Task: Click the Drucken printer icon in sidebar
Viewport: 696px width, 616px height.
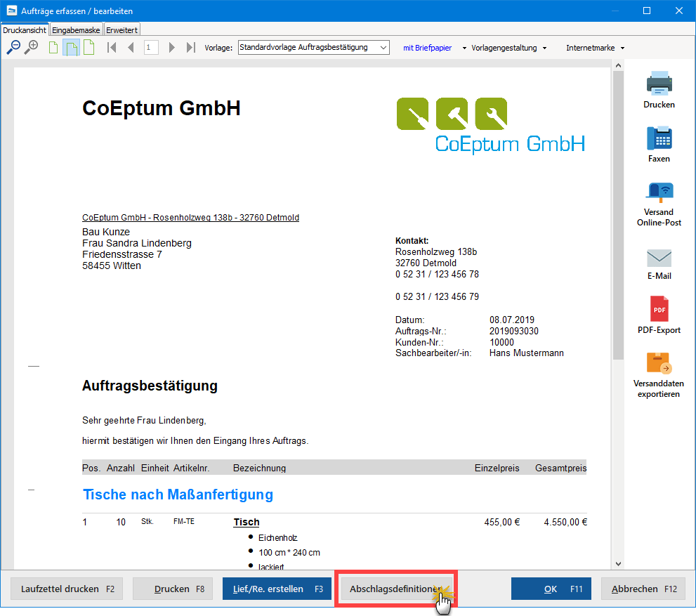Action: point(659,84)
